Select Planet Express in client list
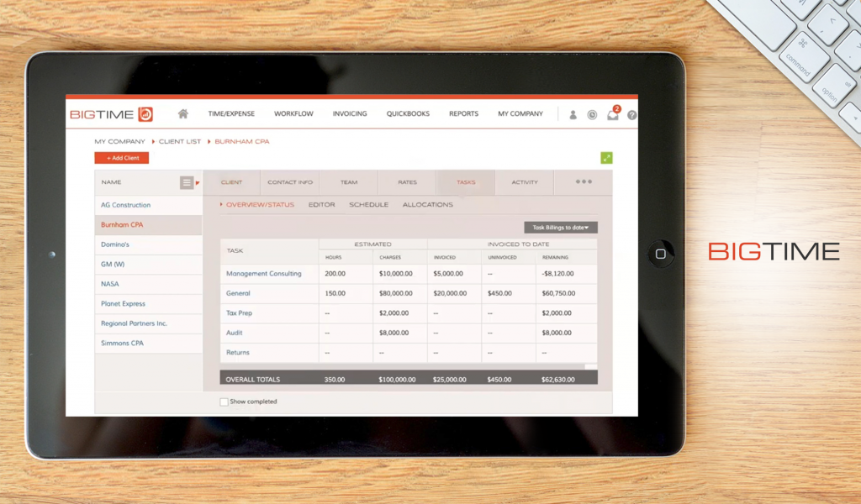The image size is (861, 504). pyautogui.click(x=123, y=304)
